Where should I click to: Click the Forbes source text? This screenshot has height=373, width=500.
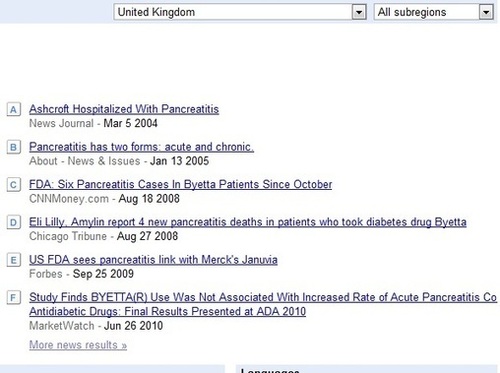(46, 274)
